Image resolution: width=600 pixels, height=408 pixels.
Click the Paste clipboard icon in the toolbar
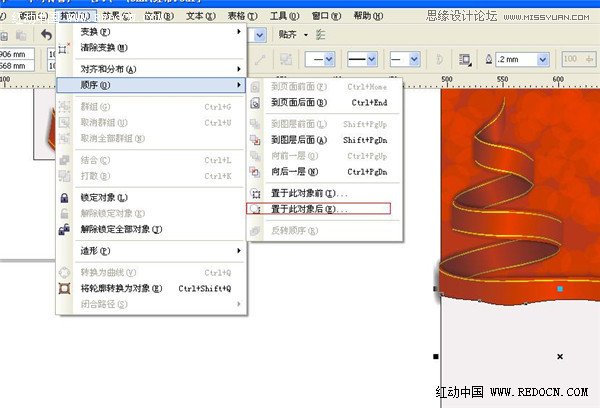[x=21, y=36]
